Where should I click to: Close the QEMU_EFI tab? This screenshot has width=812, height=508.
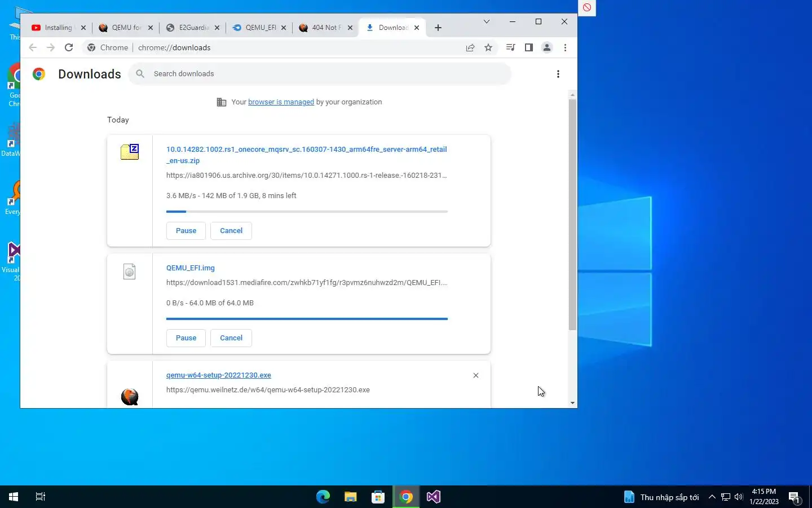pyautogui.click(x=284, y=28)
